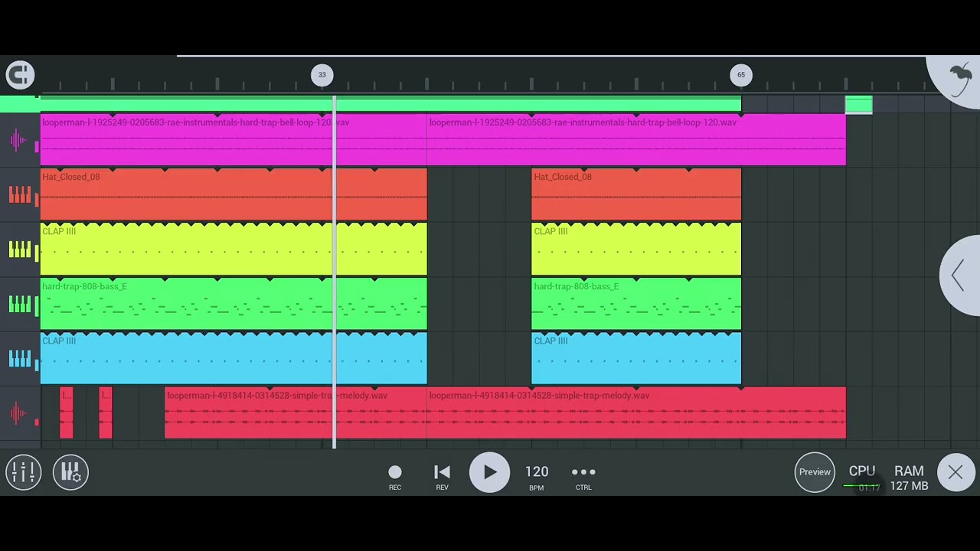Select second magenta hard-trap-bell-loop clip

[x=637, y=141]
